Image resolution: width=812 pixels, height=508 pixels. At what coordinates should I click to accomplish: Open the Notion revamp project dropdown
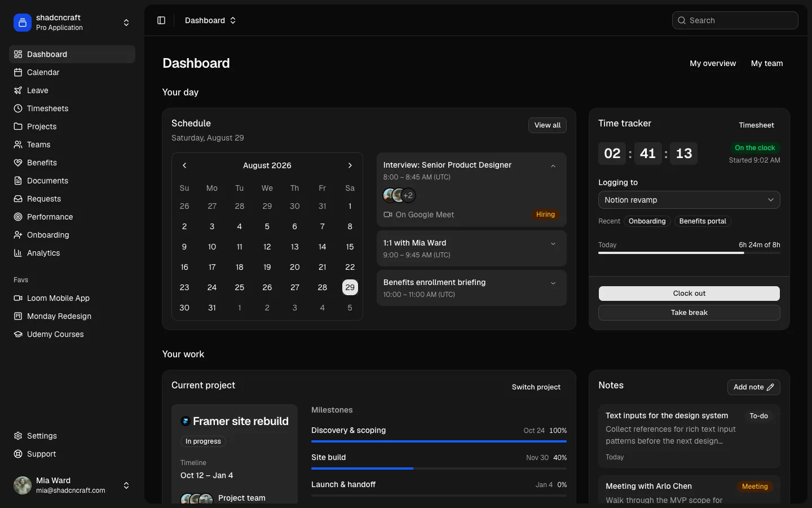pyautogui.click(x=689, y=200)
